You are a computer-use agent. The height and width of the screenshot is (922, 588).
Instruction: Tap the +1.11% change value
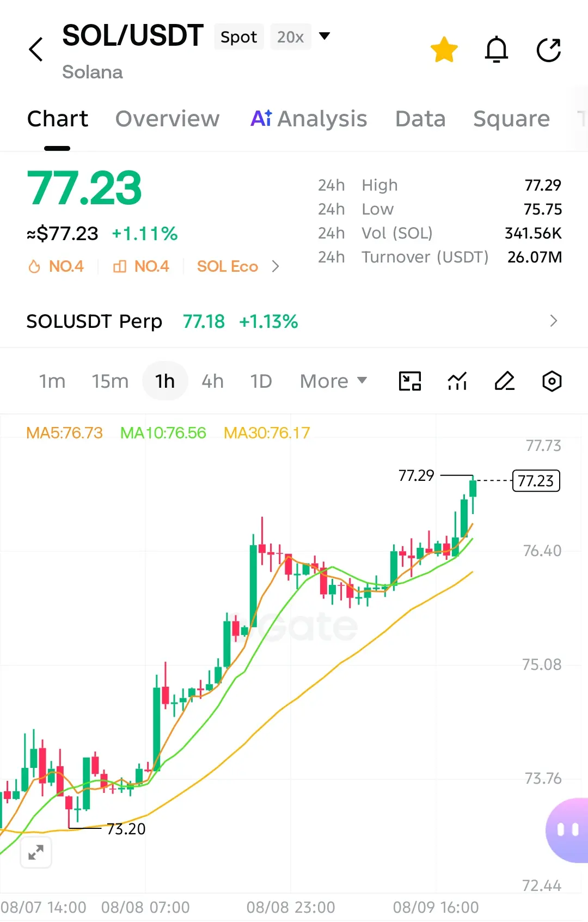[145, 234]
